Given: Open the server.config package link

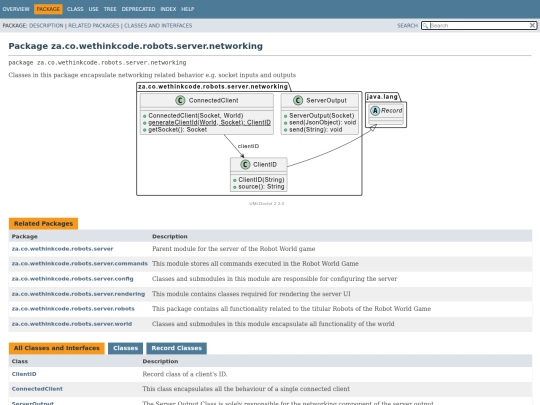Looking at the screenshot, I should point(72,279).
